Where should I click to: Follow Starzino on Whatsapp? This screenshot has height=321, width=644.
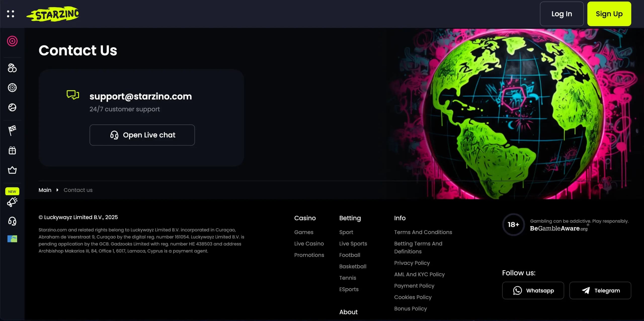[x=533, y=290]
